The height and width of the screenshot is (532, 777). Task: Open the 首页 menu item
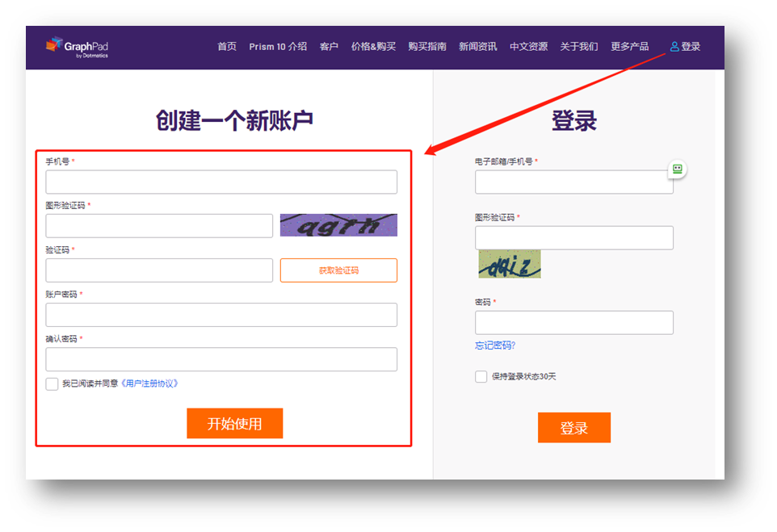[x=226, y=46]
